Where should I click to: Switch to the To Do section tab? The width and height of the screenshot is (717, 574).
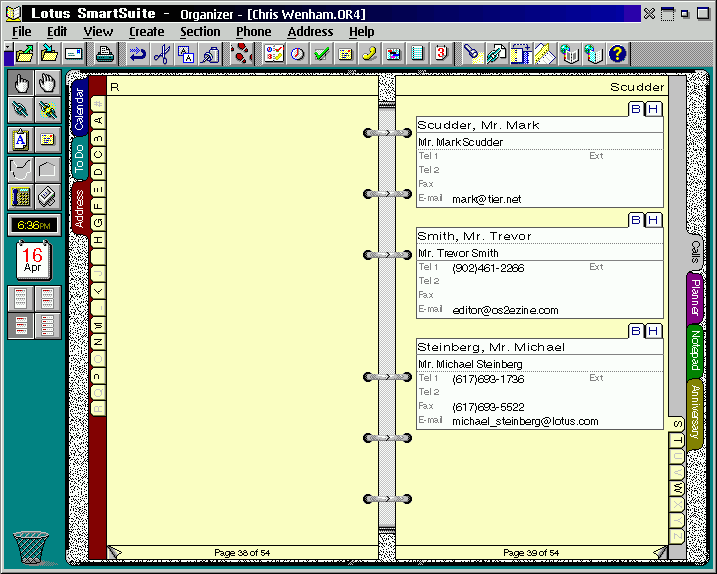(79, 158)
